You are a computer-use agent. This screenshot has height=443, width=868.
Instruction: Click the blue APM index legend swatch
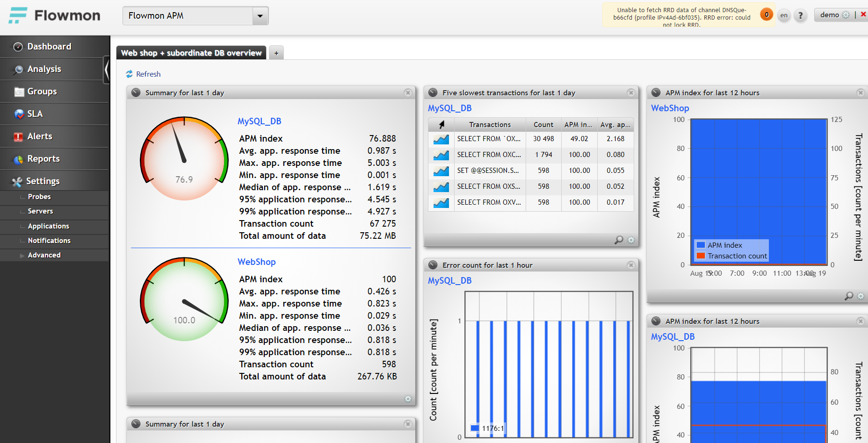[x=700, y=245]
